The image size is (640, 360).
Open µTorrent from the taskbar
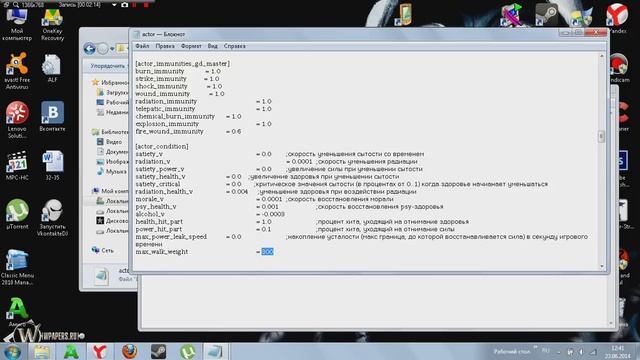(187, 351)
